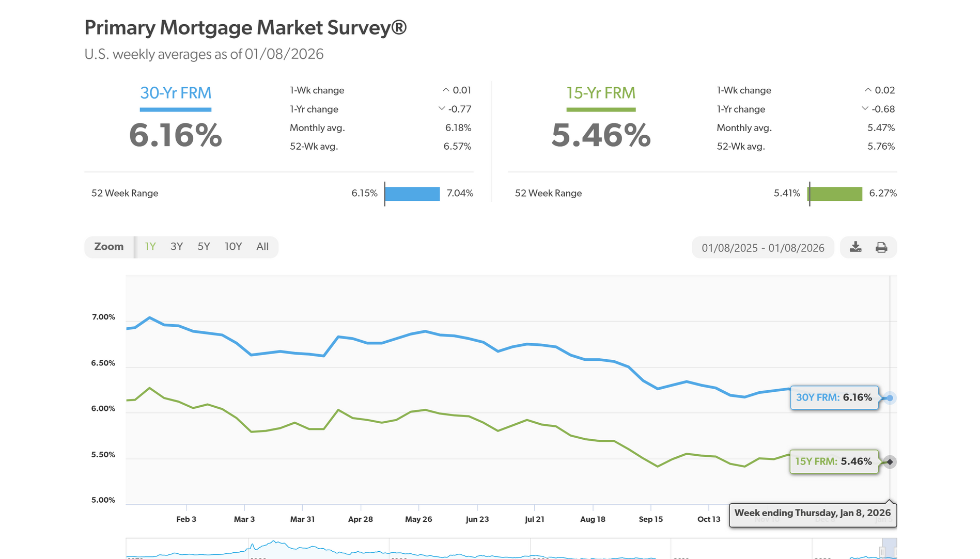Click the Oct 13 x-axis label
The image size is (980, 559).
(x=709, y=519)
